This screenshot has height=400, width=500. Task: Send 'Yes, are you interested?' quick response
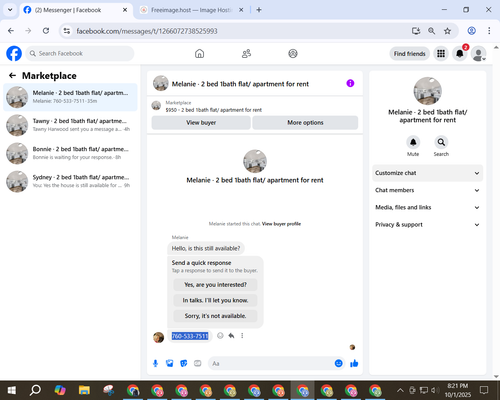(x=215, y=285)
